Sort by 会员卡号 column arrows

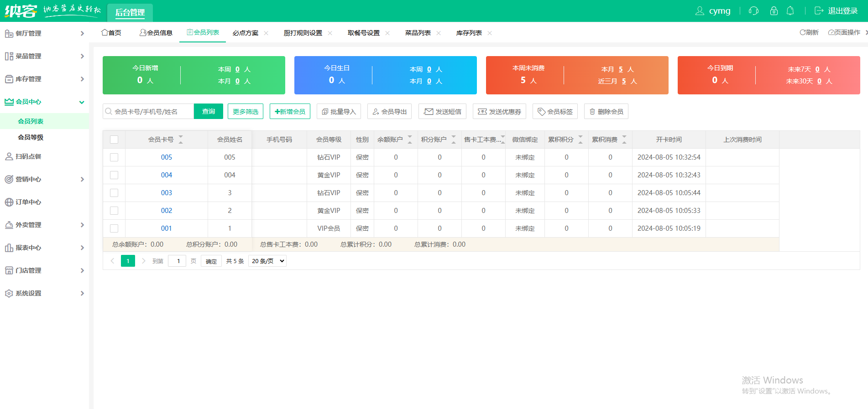point(181,140)
